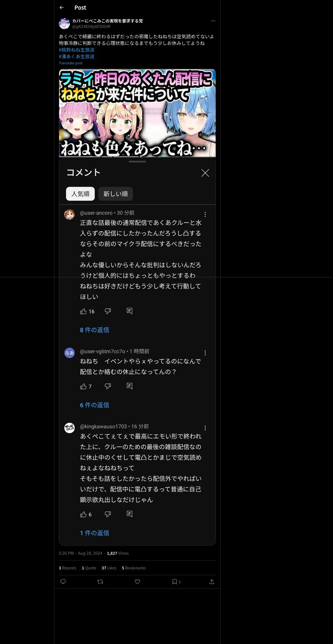Go back using the arrow beside Post
333x644 pixels.
(62, 7)
